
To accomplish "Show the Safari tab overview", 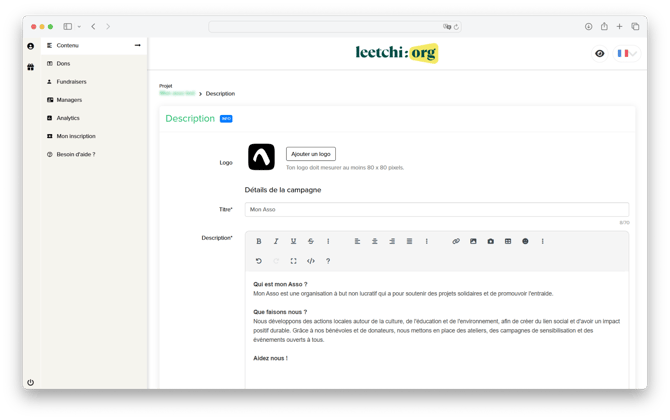I will 635,26.
